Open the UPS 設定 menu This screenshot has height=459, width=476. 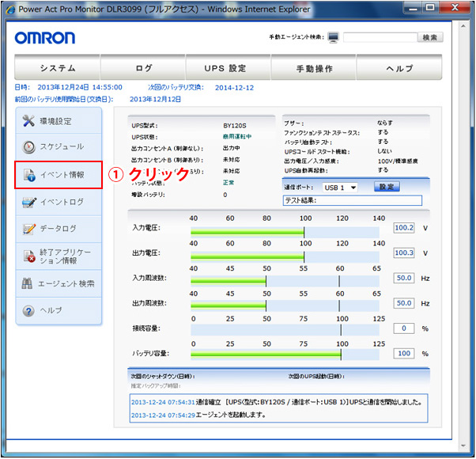pos(225,69)
